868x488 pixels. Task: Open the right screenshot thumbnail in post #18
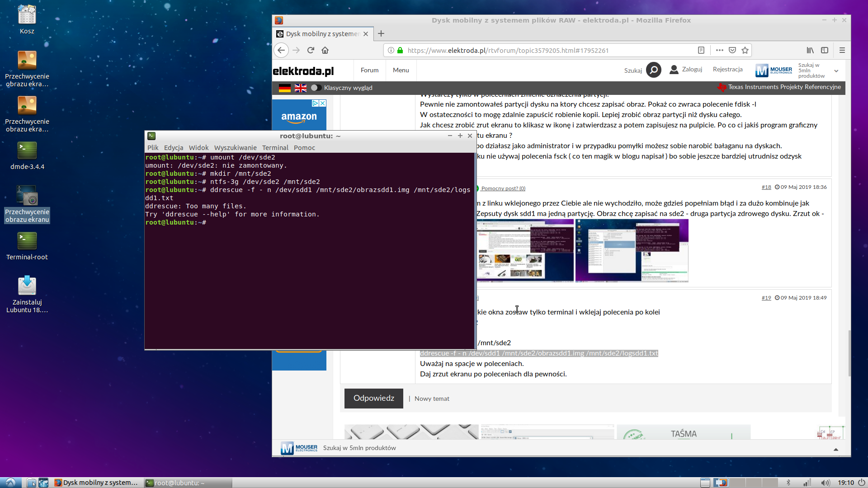click(632, 250)
